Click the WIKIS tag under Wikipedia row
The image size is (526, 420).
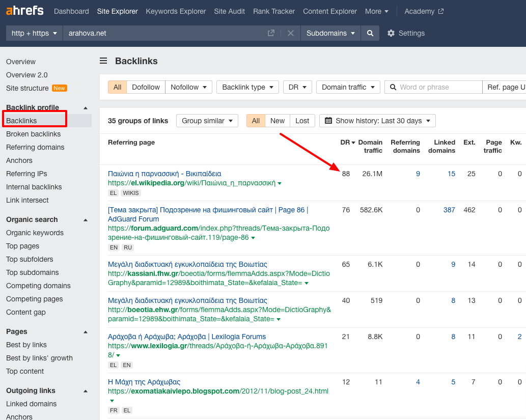pos(130,193)
